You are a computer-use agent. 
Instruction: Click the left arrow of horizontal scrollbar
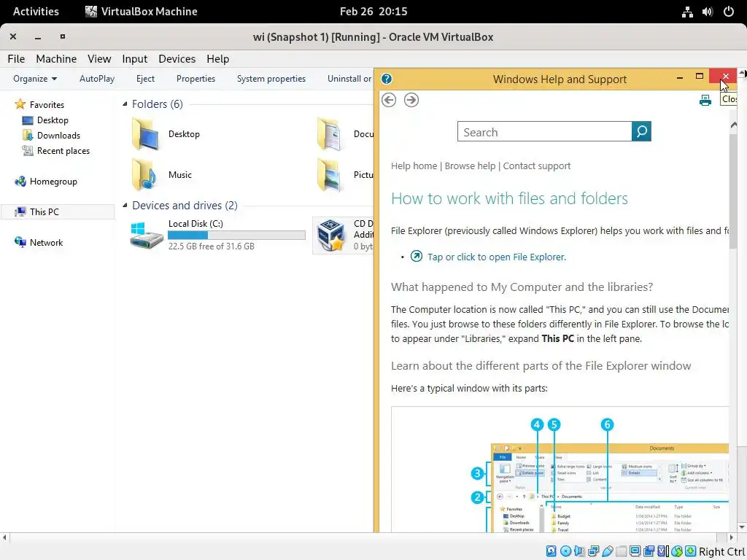[4, 537]
